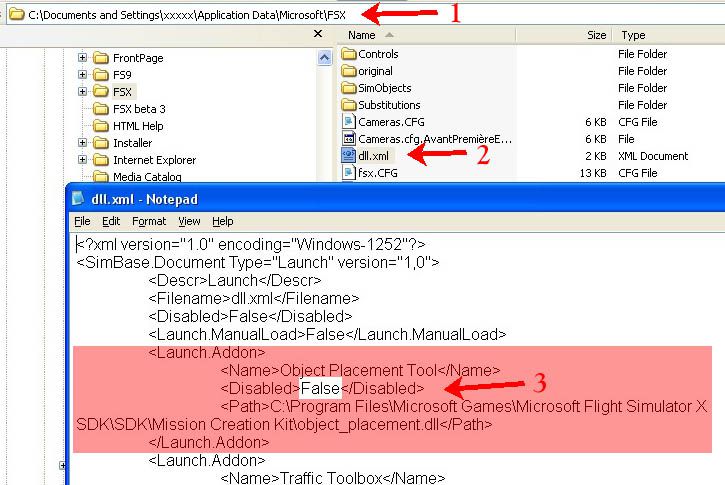The width and height of the screenshot is (725, 485).
Task: Click the FS9 folder icon in tree
Action: pos(100,74)
